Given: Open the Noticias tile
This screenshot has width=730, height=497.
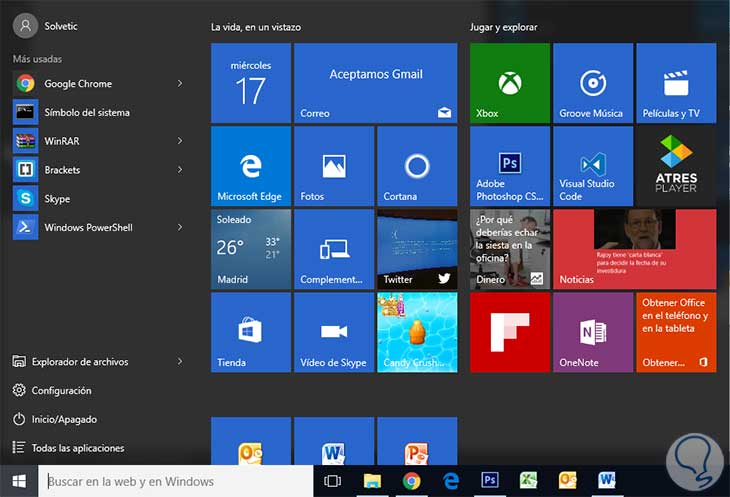Looking at the screenshot, I should click(x=635, y=249).
